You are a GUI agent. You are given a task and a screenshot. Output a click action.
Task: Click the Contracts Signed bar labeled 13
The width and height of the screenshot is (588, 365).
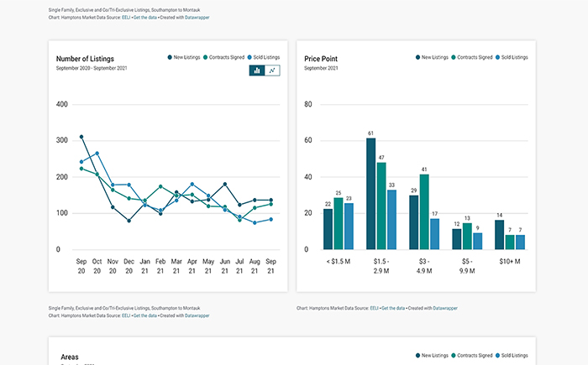pyautogui.click(x=467, y=237)
